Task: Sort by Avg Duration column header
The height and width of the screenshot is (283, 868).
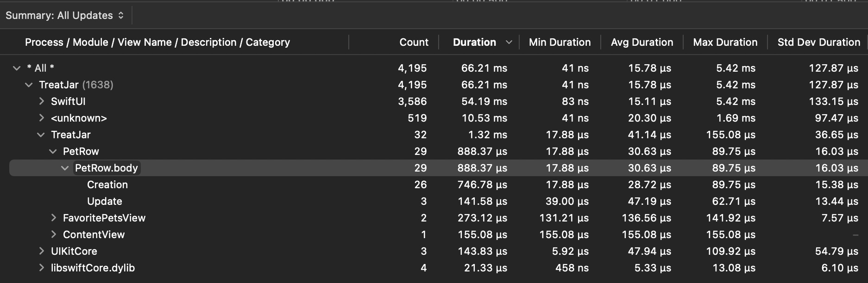Action: [x=642, y=42]
